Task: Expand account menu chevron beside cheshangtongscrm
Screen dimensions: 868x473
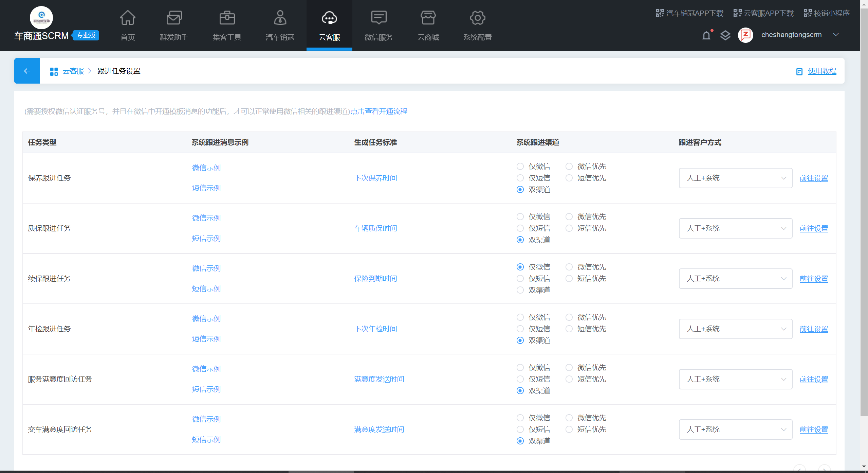Action: point(836,35)
